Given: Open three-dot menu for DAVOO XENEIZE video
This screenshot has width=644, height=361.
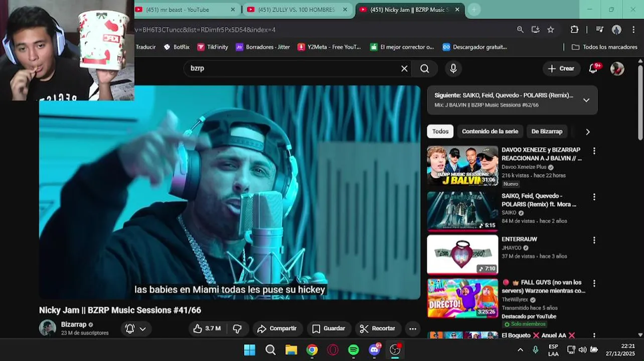Looking at the screenshot, I should pos(594,151).
